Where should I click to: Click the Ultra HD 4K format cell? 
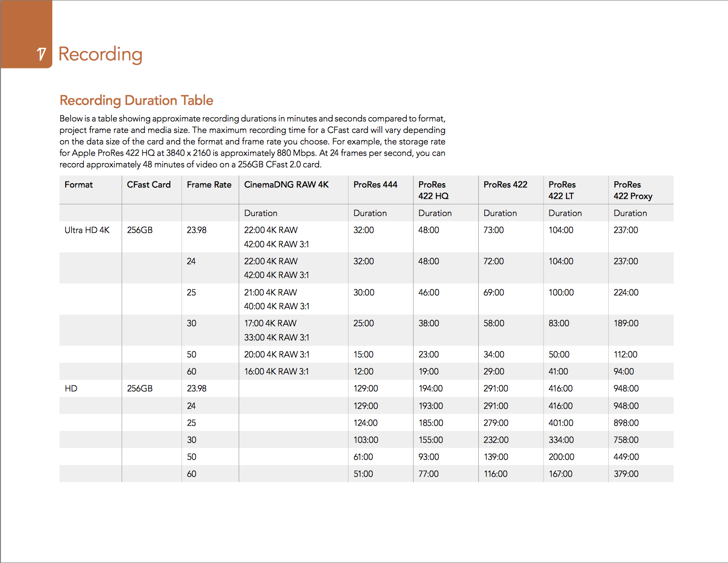87,230
